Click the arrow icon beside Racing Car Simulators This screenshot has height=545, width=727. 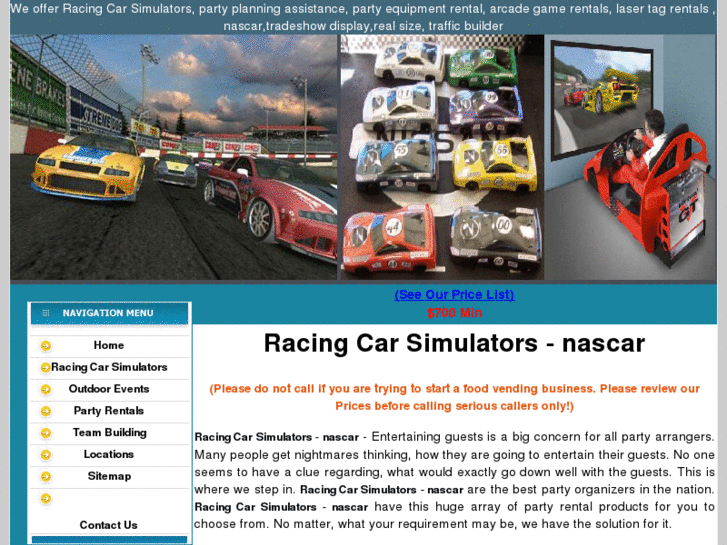(x=45, y=367)
